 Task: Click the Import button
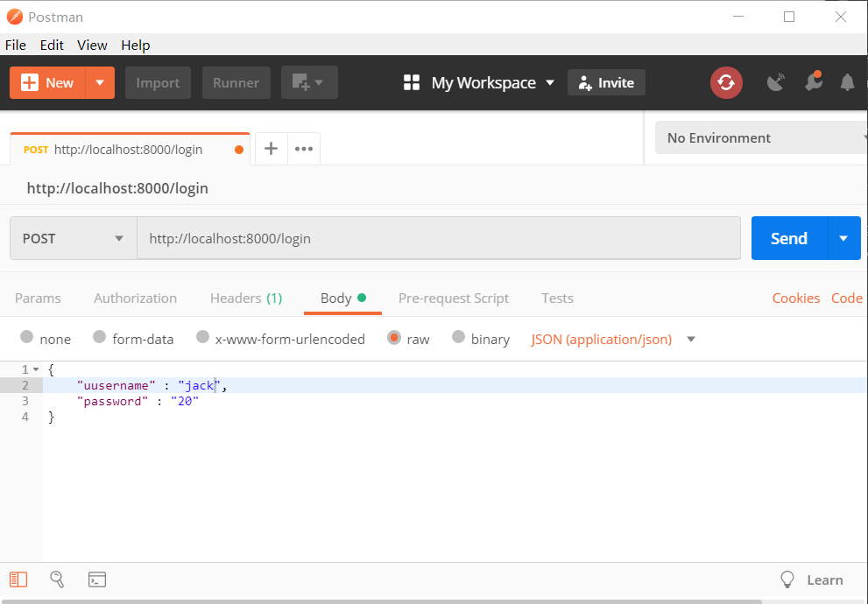click(158, 83)
